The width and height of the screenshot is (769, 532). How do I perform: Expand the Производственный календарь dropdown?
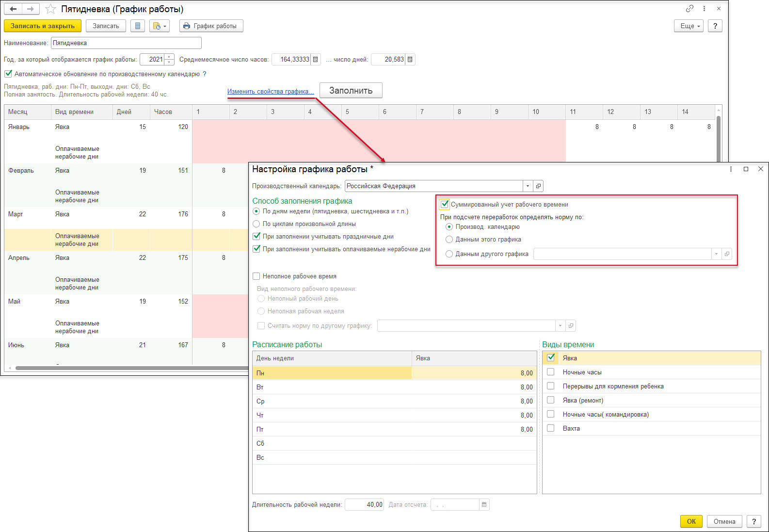click(x=528, y=186)
